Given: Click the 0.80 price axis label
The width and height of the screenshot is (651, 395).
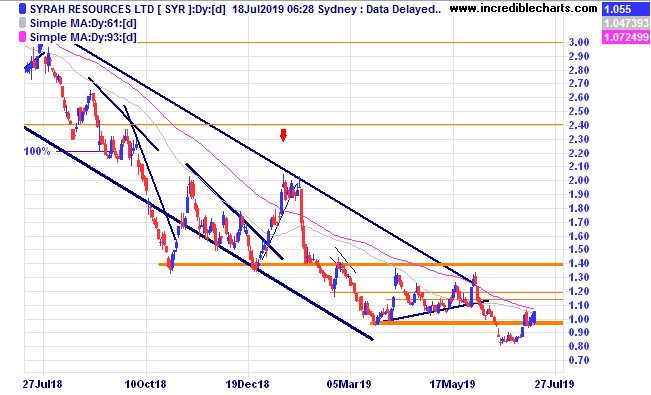Looking at the screenshot, I should (579, 346).
